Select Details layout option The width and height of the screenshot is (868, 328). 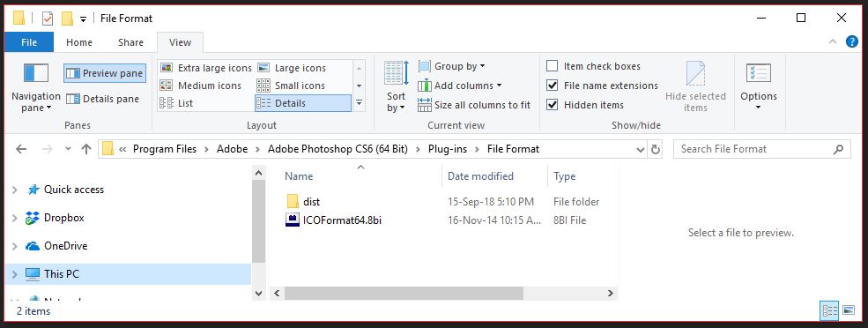click(x=303, y=103)
